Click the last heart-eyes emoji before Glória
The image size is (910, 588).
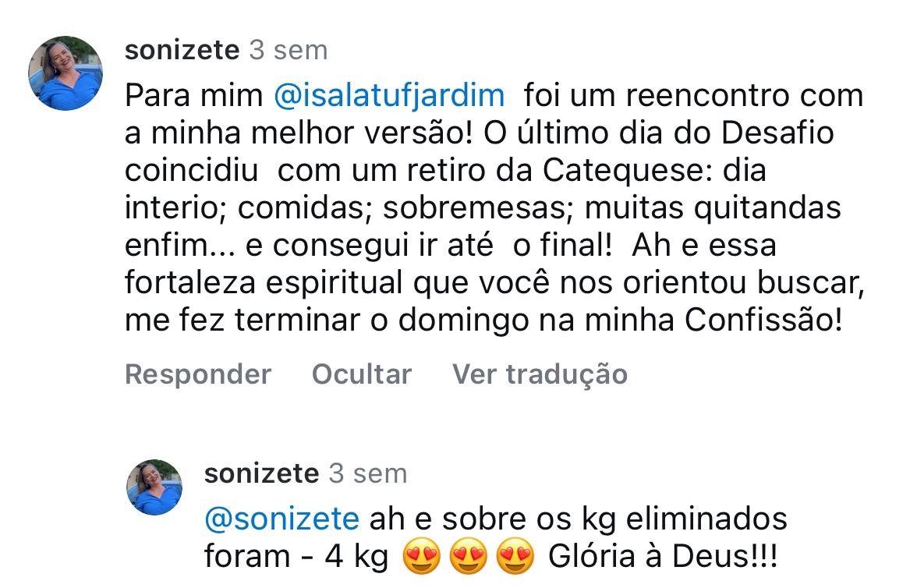pyautogui.click(x=515, y=557)
